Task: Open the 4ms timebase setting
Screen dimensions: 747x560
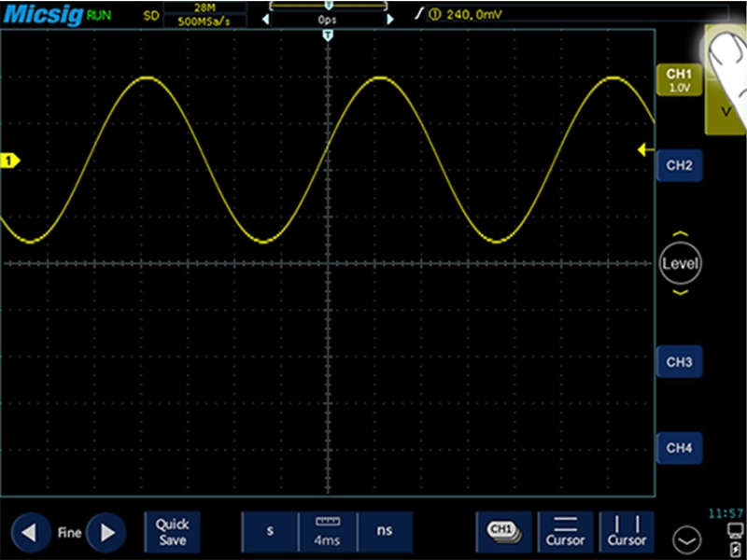Action: 327,532
